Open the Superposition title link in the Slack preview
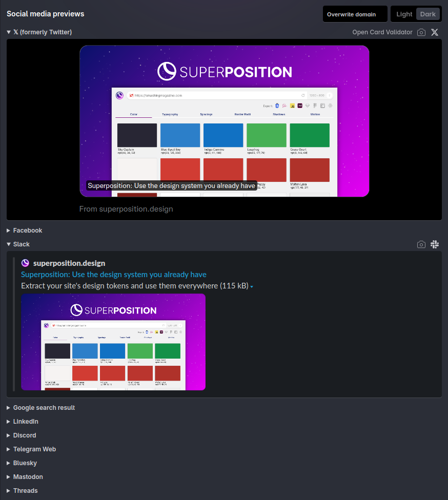Screen dimensions: 448x500 [x=114, y=275]
